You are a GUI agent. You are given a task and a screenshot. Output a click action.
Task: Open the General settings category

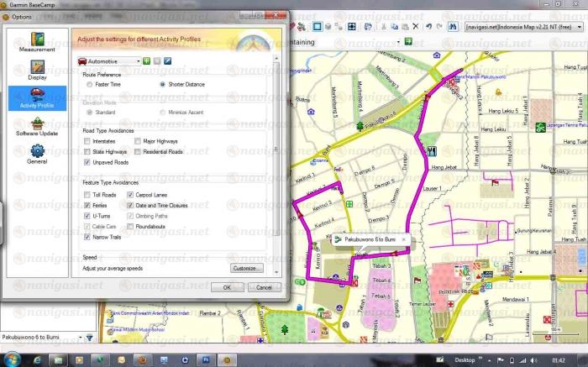tap(36, 155)
